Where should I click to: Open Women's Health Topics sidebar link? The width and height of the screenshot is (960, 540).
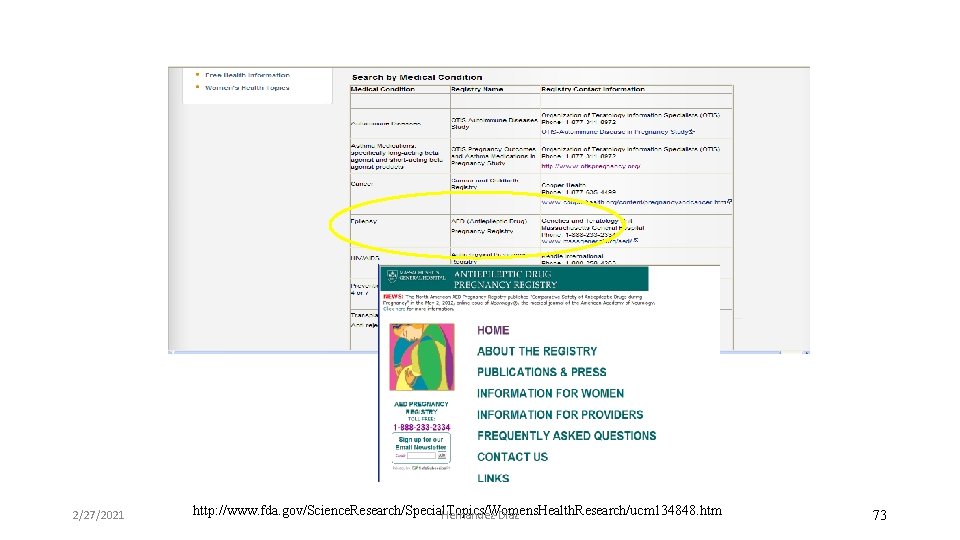[x=247, y=88]
